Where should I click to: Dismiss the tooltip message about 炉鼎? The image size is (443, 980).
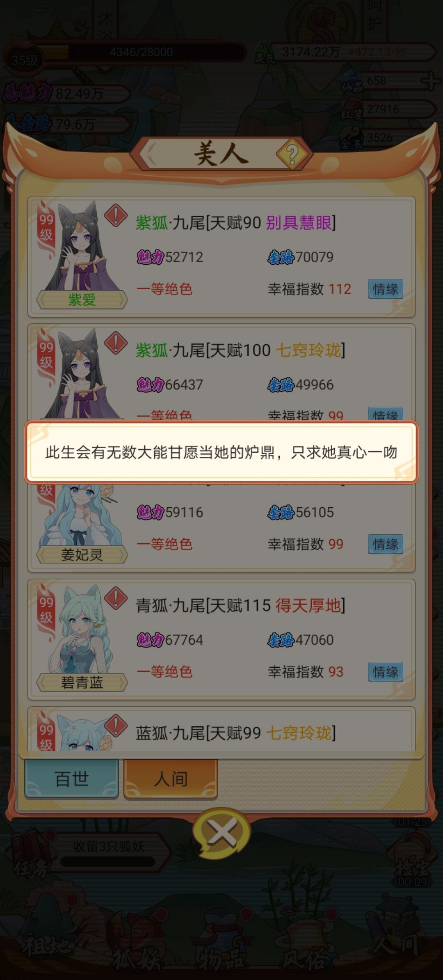pyautogui.click(x=221, y=452)
